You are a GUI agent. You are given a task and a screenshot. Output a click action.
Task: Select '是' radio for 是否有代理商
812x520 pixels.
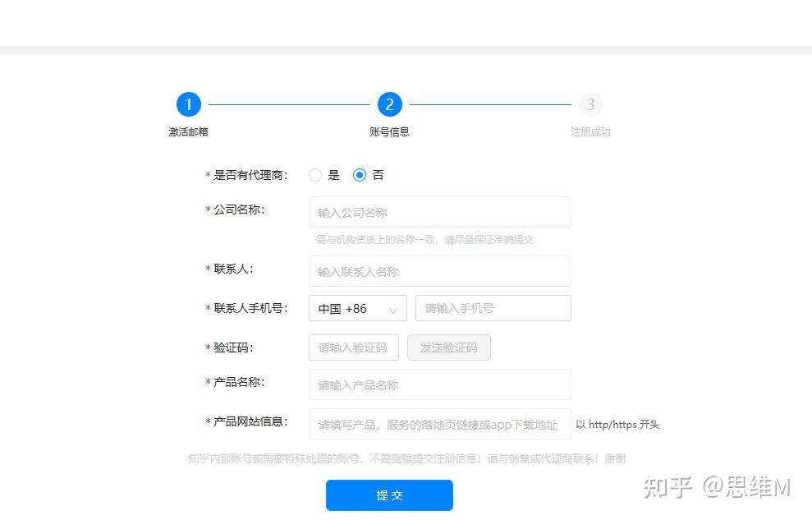(314, 175)
